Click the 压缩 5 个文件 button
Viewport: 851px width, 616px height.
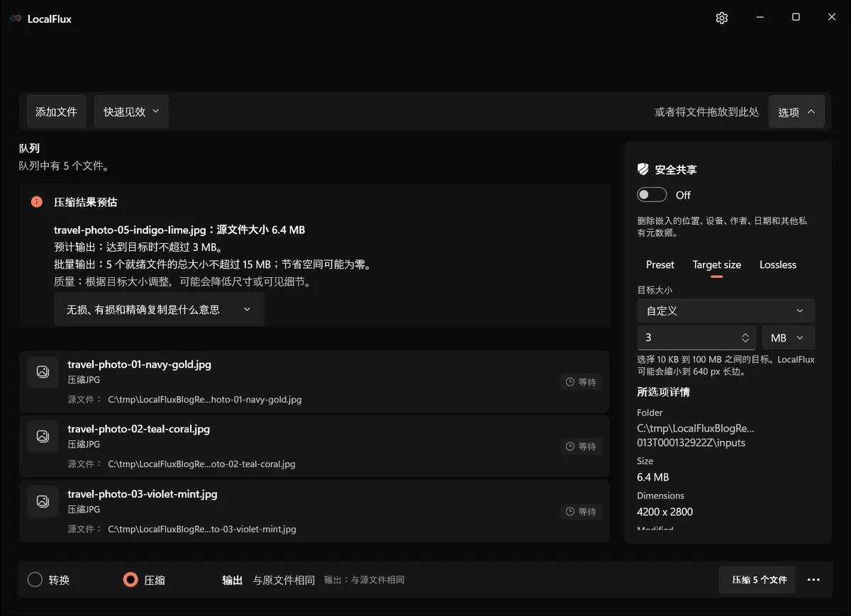[757, 580]
